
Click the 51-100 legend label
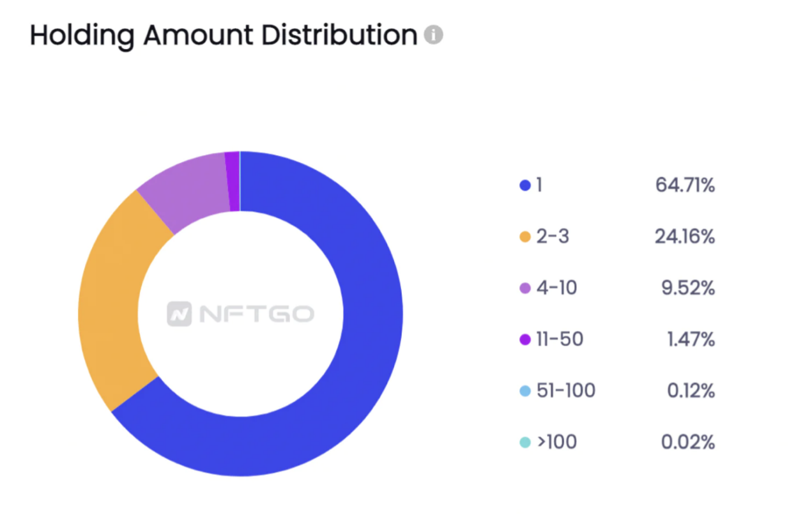pyautogui.click(x=566, y=390)
